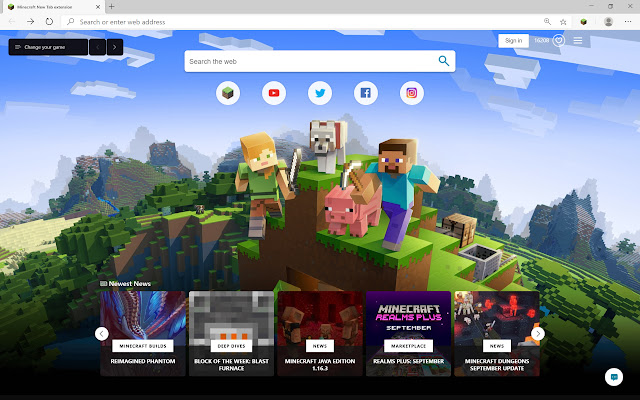Click the Deep Dives category label

[231, 346]
